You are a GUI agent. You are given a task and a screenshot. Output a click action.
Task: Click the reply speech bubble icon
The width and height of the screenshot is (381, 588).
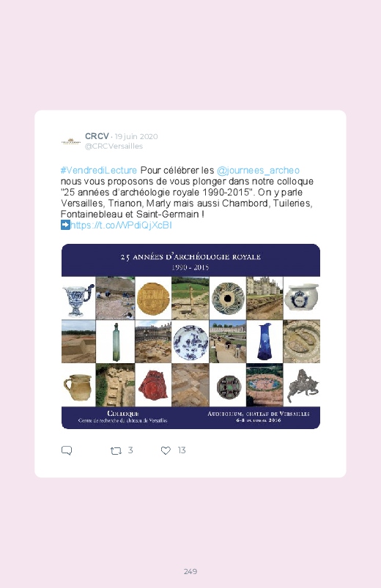pyautogui.click(x=67, y=450)
